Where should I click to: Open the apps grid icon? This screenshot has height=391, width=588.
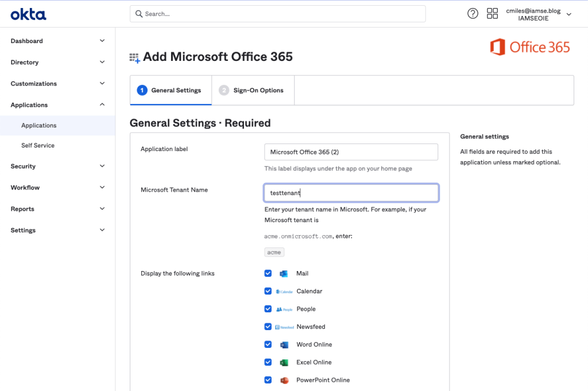(x=492, y=14)
